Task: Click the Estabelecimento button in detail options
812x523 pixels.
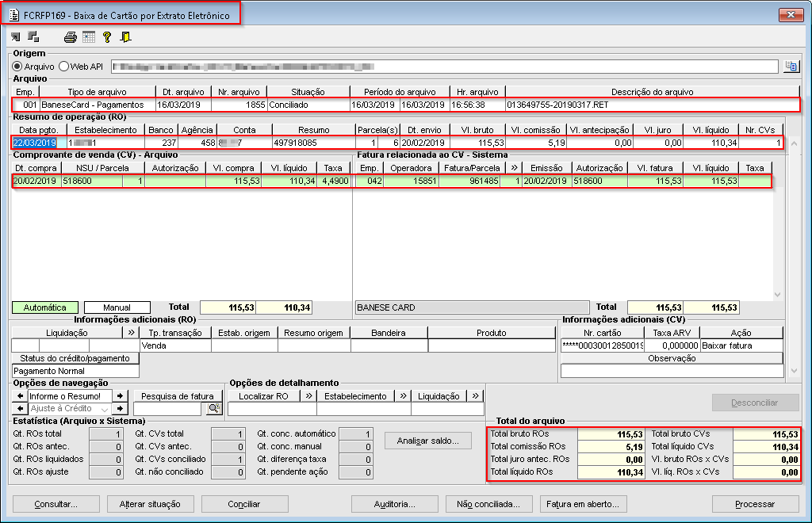Action: 355,395
